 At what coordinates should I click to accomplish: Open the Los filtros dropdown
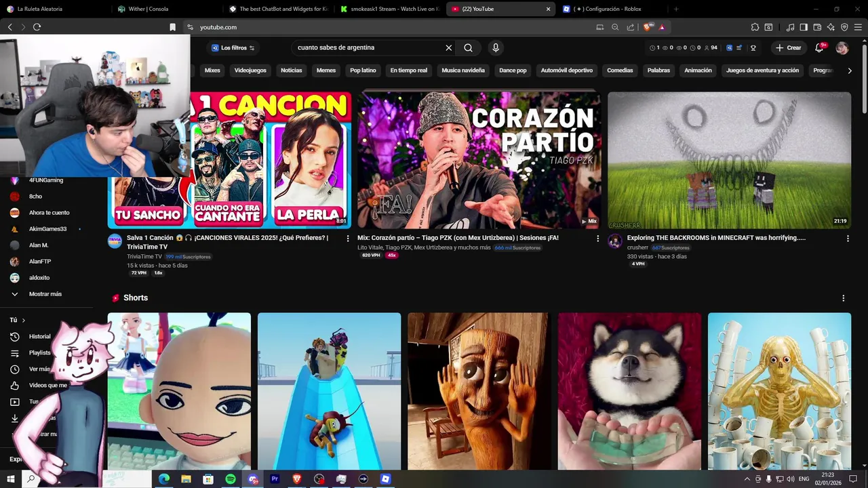coord(233,47)
